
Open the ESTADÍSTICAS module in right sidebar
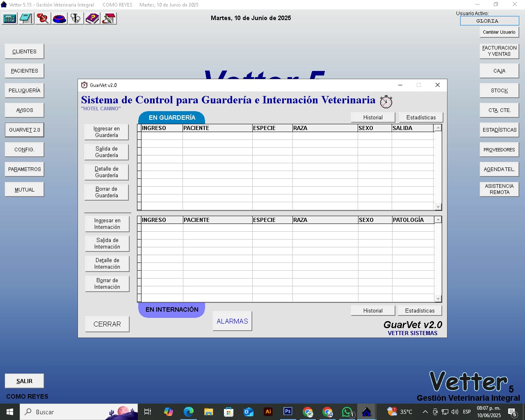499,130
